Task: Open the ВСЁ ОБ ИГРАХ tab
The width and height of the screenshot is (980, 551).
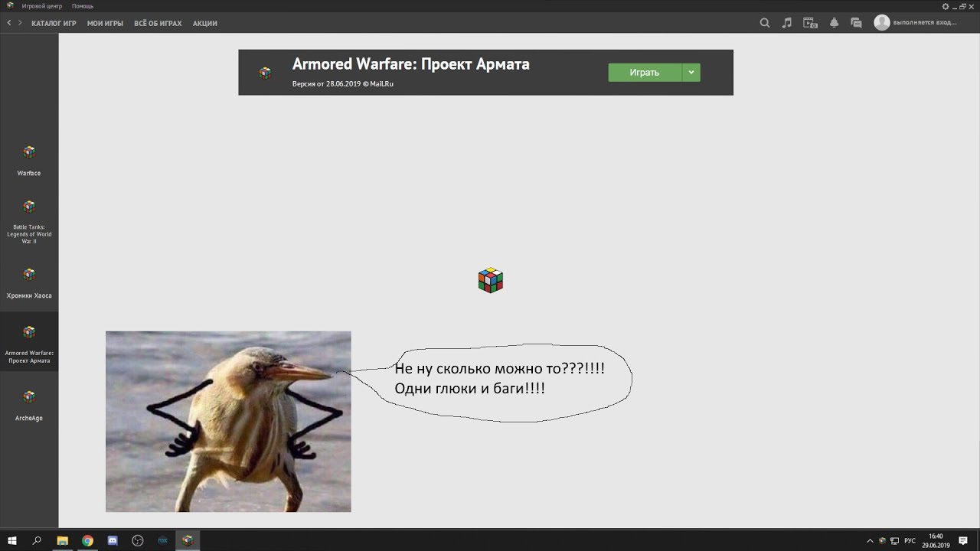Action: pos(158,23)
